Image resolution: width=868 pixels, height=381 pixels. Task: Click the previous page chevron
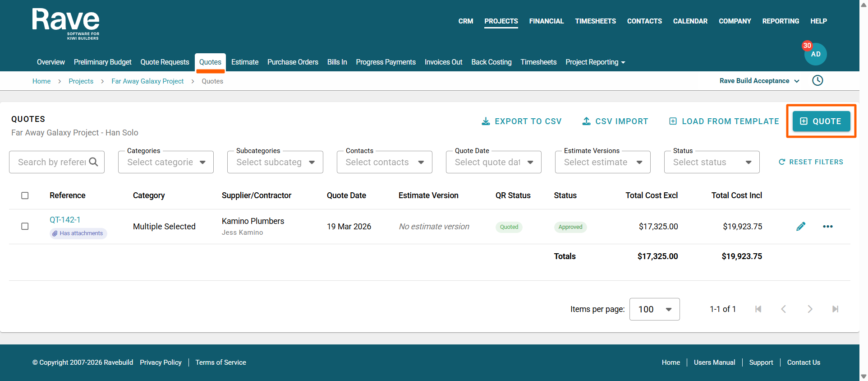click(784, 309)
